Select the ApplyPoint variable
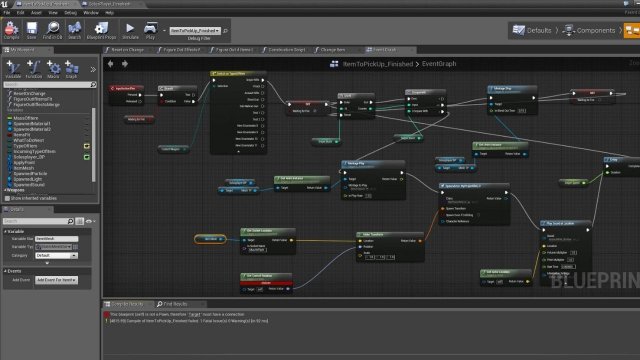Image resolution: width=640 pixels, height=360 pixels. point(24,162)
